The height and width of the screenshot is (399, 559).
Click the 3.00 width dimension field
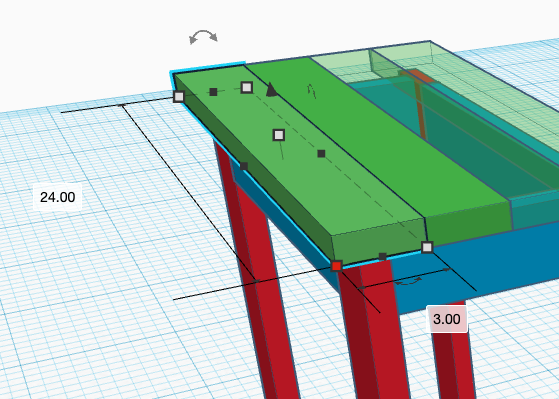click(x=447, y=319)
